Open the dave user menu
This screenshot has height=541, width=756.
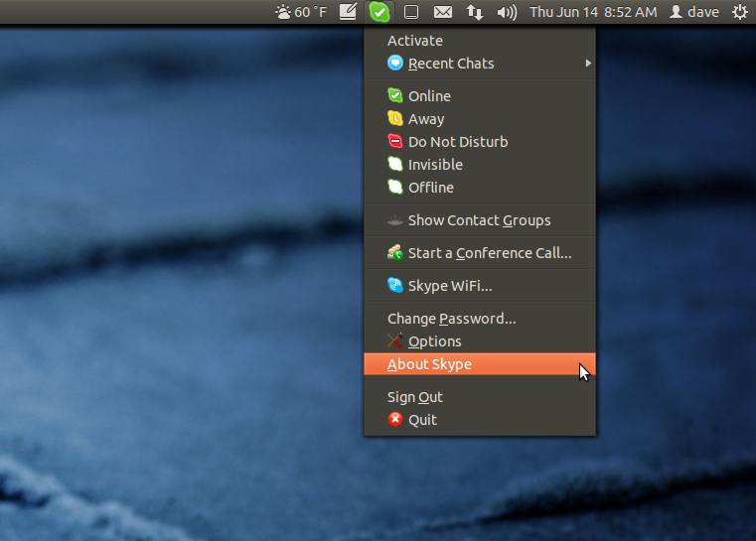click(x=694, y=12)
